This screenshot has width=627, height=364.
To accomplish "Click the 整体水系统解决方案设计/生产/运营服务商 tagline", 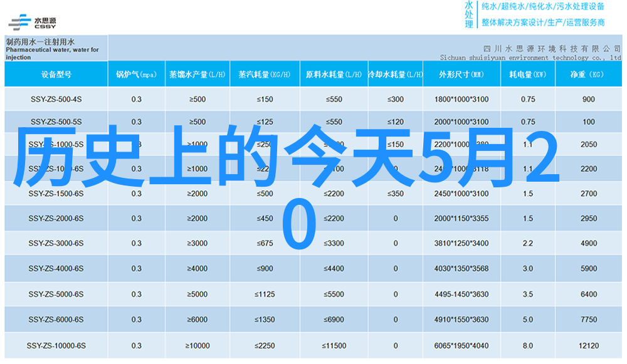I will point(542,22).
